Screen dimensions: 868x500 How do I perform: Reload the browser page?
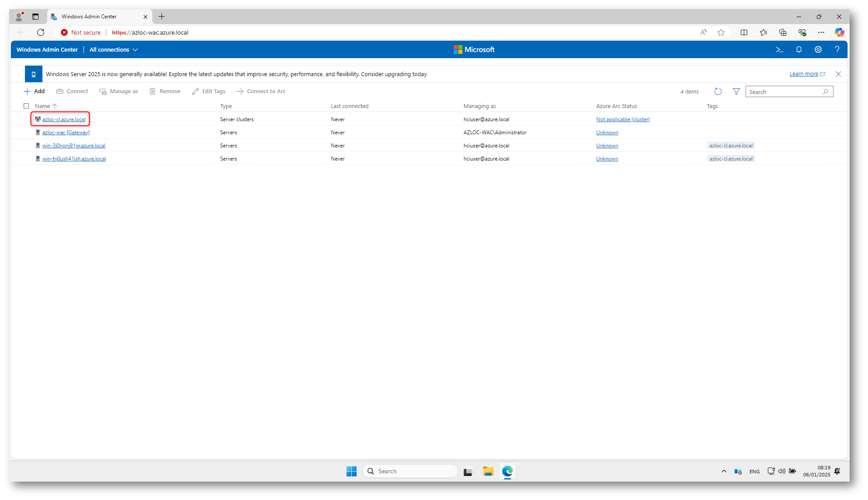pos(41,32)
